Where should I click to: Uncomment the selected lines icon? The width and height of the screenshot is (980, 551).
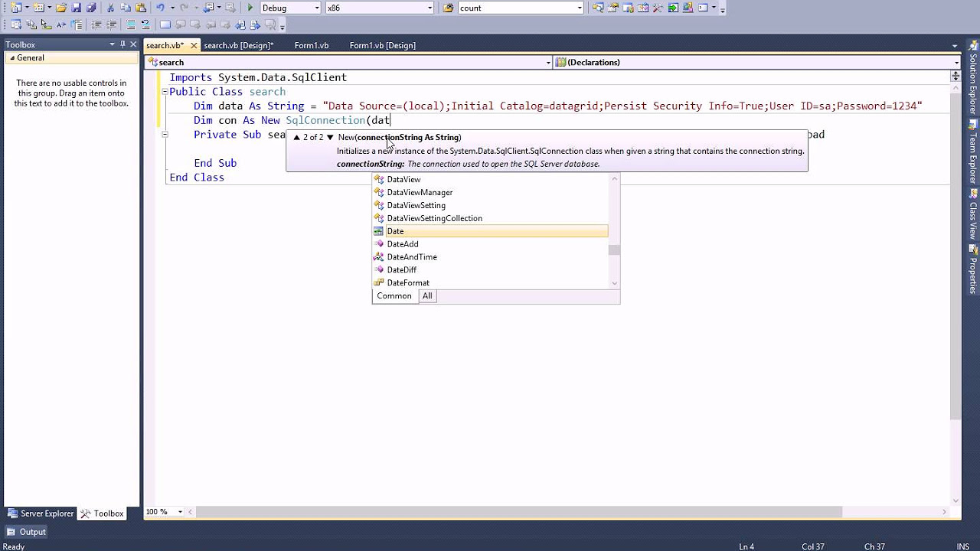point(145,24)
